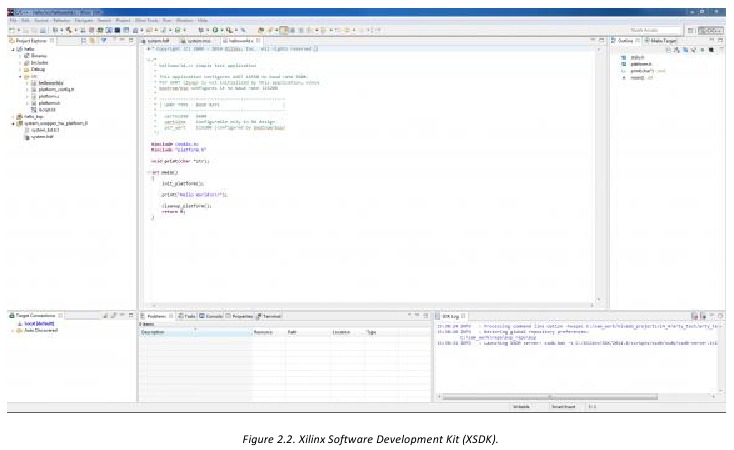This screenshot has height=450, width=734.
Task: Select the C/C++ perspective button
Action: (x=711, y=30)
